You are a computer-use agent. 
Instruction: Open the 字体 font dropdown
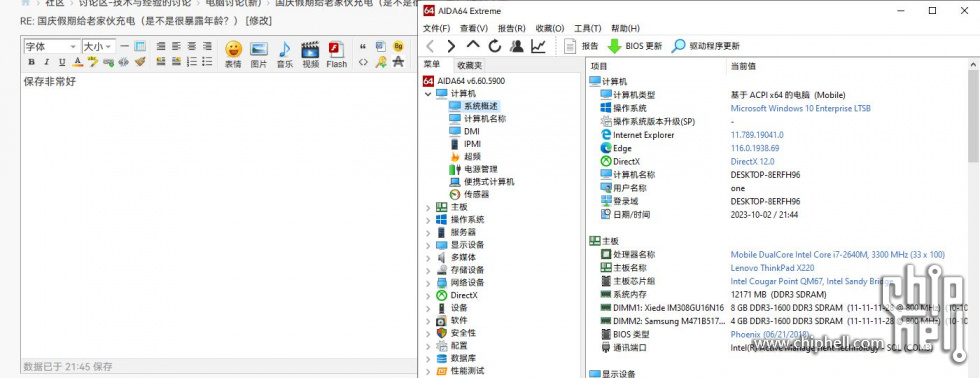pyautogui.click(x=51, y=46)
